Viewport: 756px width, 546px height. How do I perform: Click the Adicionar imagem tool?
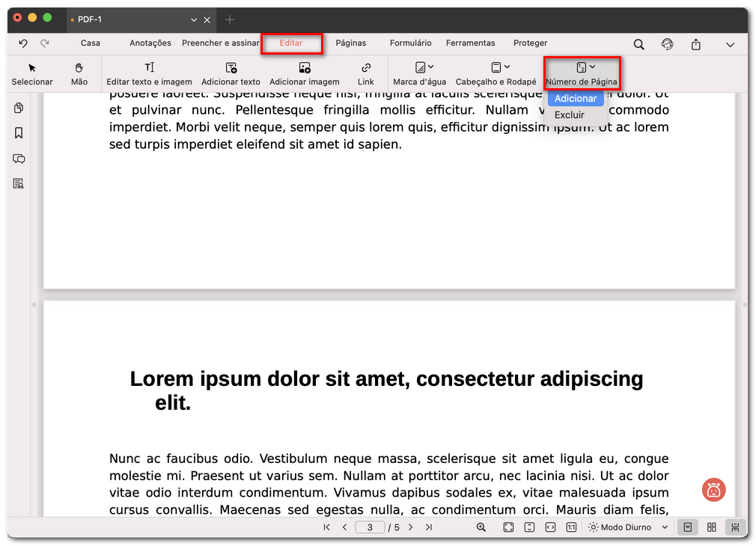pos(304,73)
